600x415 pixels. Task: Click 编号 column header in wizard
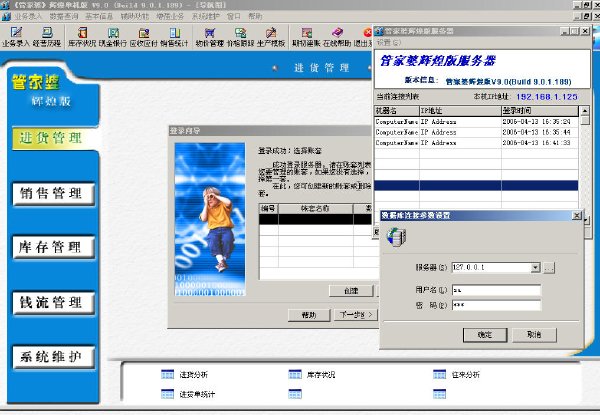point(269,209)
